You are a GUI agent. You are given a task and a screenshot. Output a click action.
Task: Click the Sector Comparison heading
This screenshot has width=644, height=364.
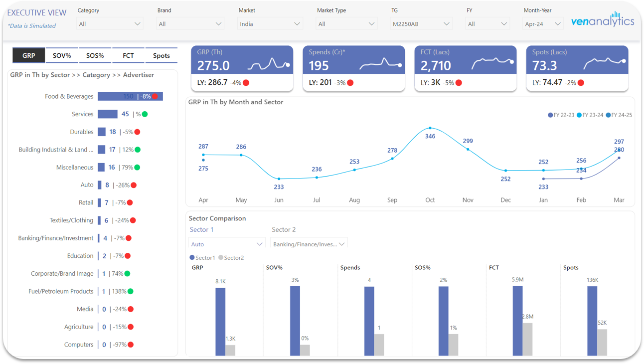[217, 218]
